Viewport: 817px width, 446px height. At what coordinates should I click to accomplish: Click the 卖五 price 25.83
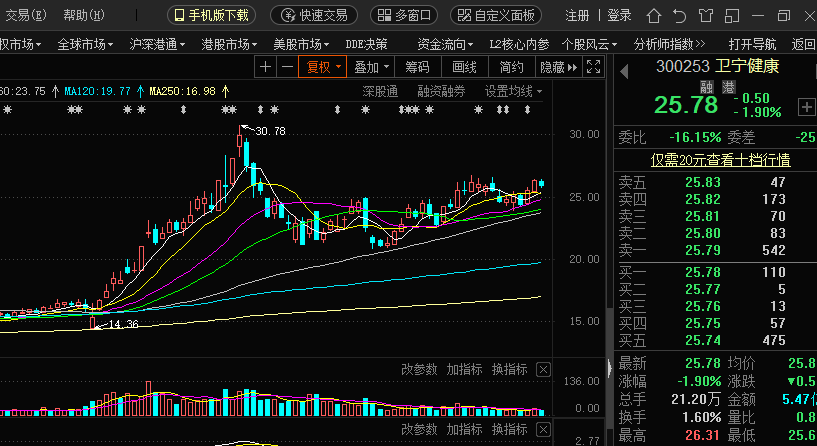703,182
